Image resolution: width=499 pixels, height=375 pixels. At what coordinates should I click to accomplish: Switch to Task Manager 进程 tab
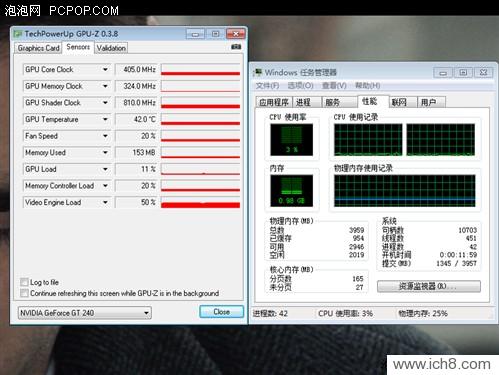307,102
